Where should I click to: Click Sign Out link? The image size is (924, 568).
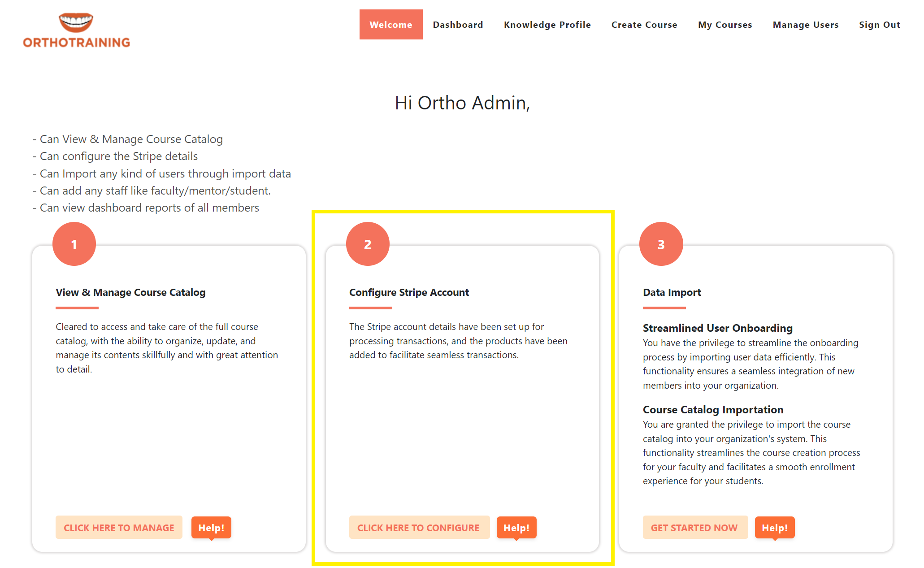click(x=879, y=25)
